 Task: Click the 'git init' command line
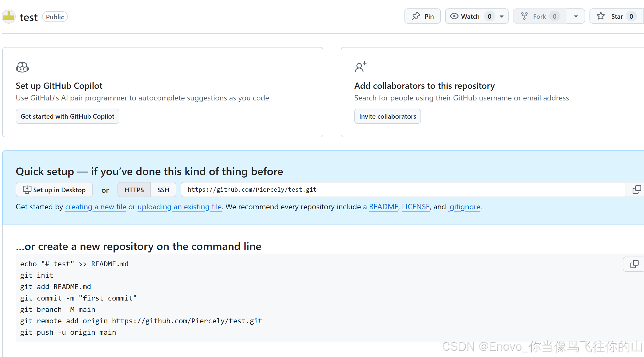tap(37, 275)
